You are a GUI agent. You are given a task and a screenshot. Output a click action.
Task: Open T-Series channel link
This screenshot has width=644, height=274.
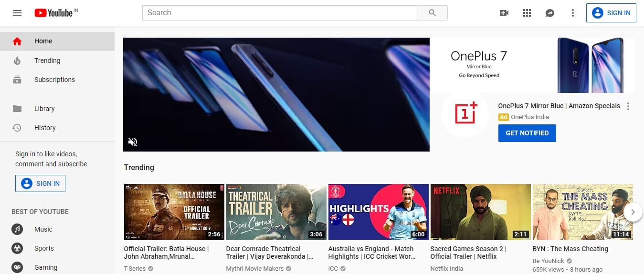[x=135, y=269]
